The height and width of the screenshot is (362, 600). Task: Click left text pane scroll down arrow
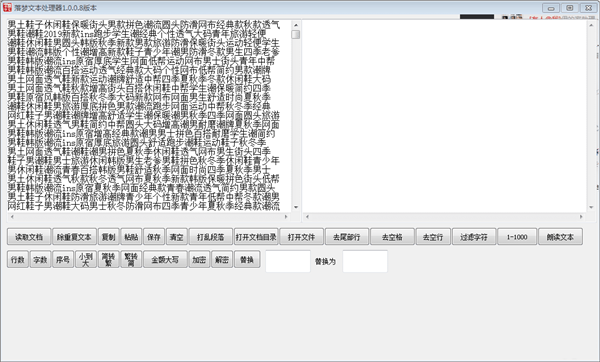[296, 207]
